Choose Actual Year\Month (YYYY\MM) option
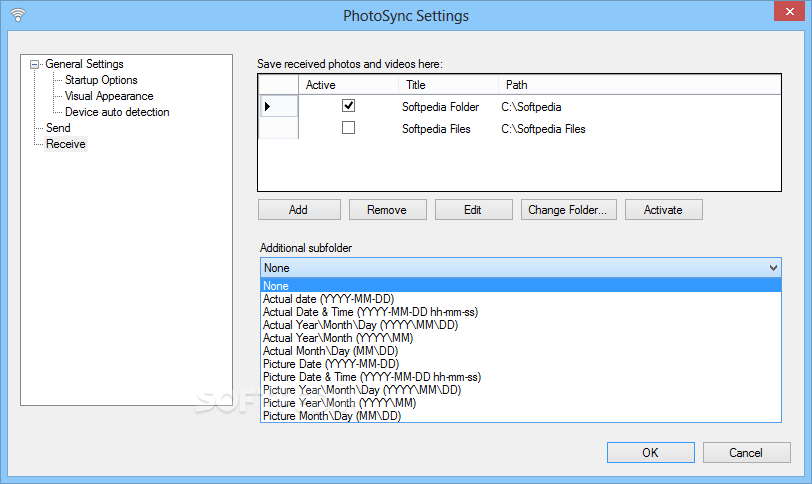 point(520,338)
